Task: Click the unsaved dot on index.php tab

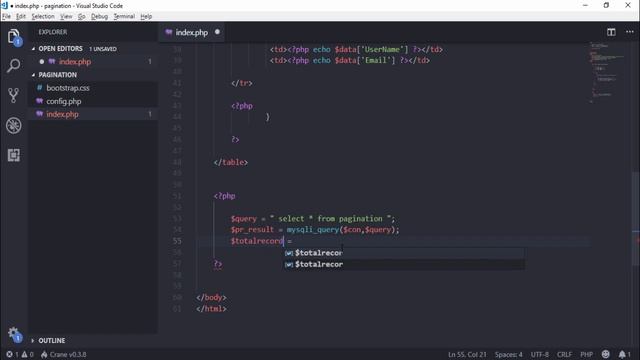Action: tap(217, 32)
